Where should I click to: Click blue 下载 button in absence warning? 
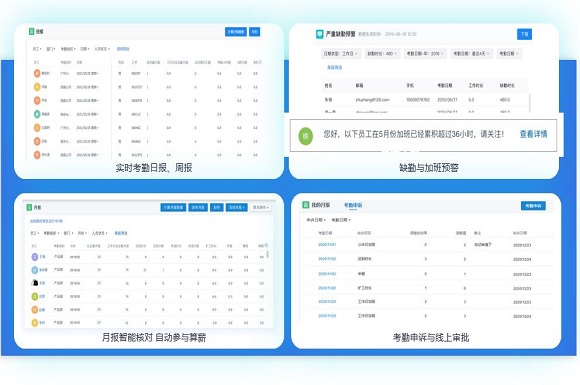pos(524,34)
